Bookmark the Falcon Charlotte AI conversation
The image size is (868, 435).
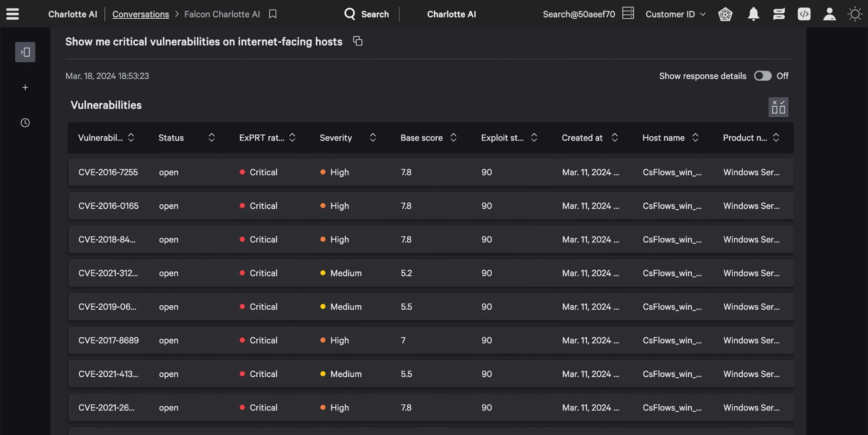tap(273, 14)
